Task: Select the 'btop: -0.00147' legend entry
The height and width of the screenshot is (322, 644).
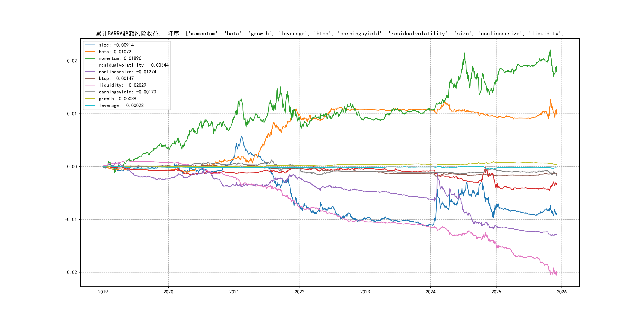Action: point(116,79)
